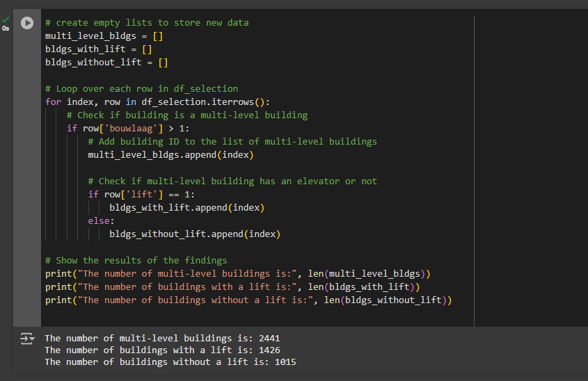Viewport: 588px width, 381px height.
Task: Click the multi_level_bldgs = [] line
Action: (104, 36)
